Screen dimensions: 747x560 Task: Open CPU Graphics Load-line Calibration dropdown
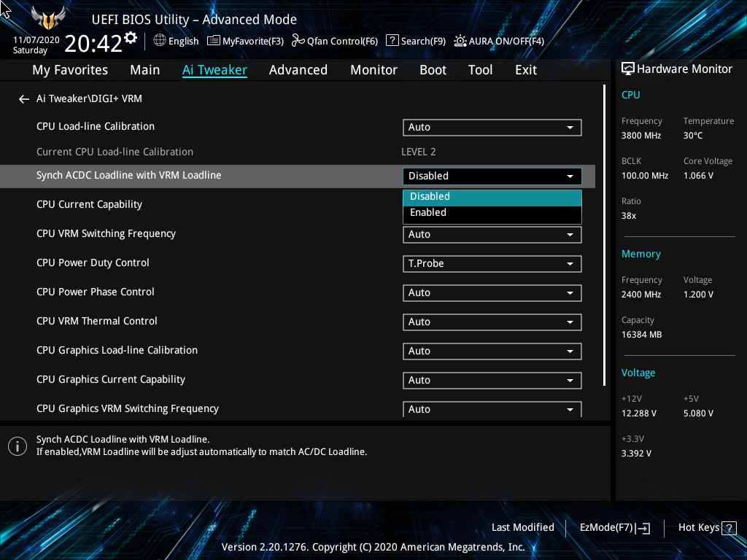492,351
